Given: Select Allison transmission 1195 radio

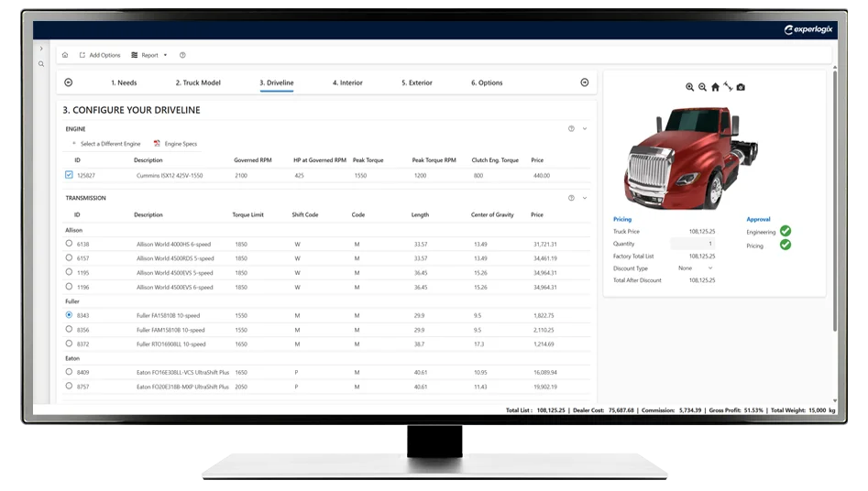Looking at the screenshot, I should coord(69,272).
